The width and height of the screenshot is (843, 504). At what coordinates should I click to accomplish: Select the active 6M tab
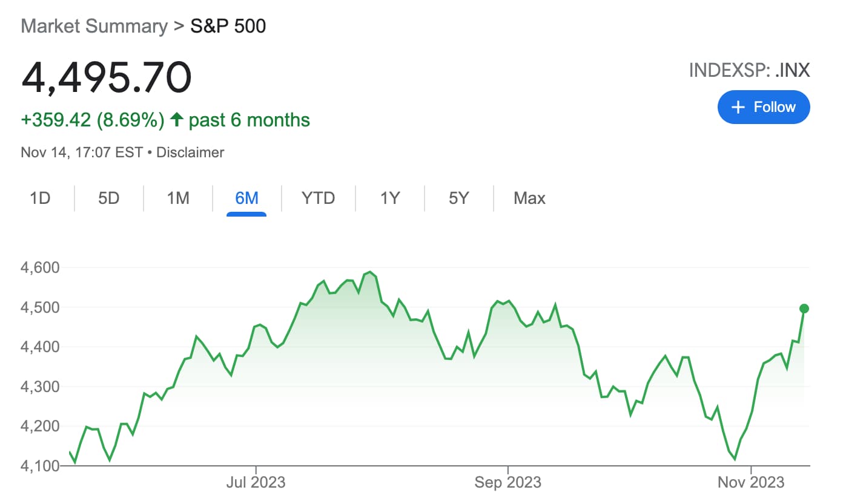246,198
